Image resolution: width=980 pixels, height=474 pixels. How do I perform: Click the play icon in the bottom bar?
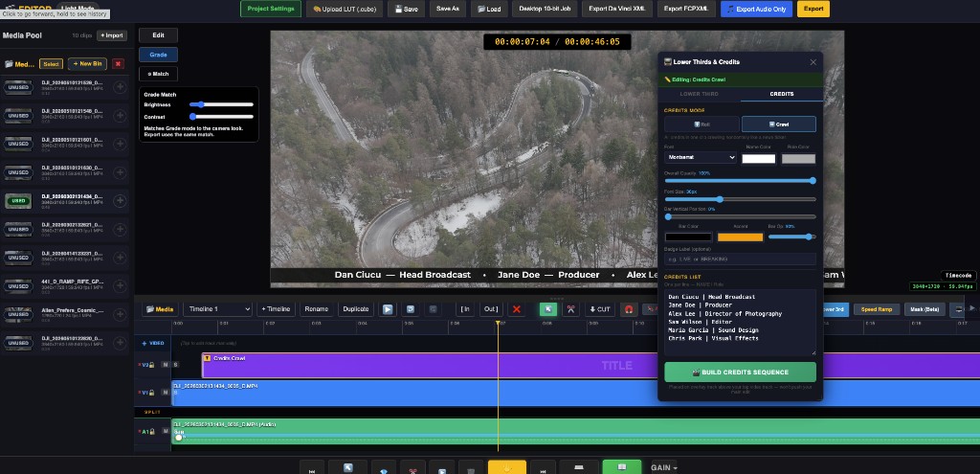(x=442, y=467)
